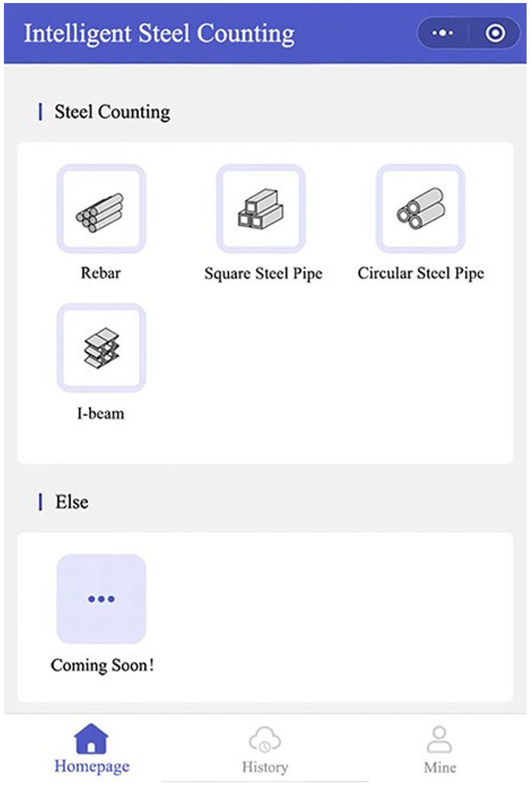
Task: Choose the Circular Steel Pipe icon
Action: (x=420, y=208)
